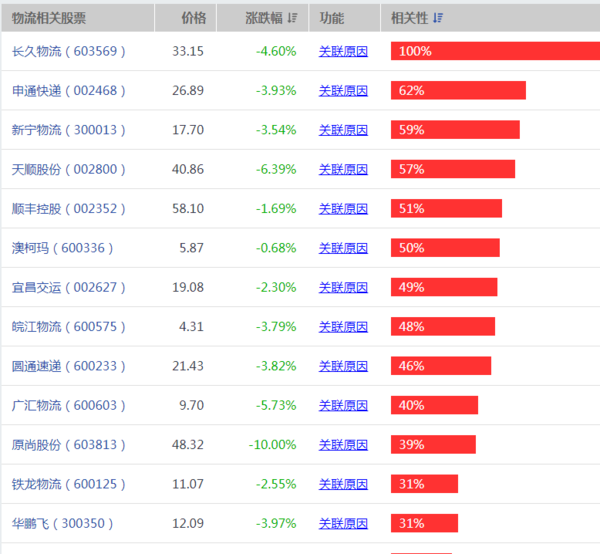
Task: Select stock 原尚股份（603813）
Action: point(68,445)
